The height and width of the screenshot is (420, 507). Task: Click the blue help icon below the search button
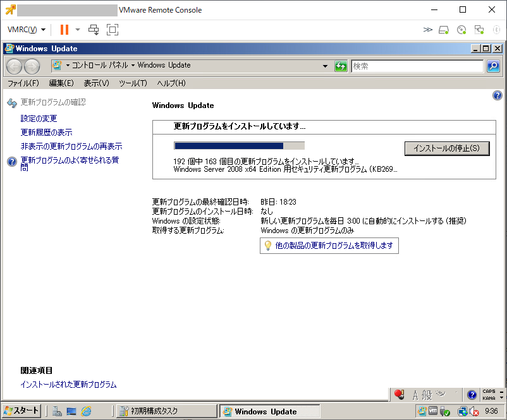[498, 95]
